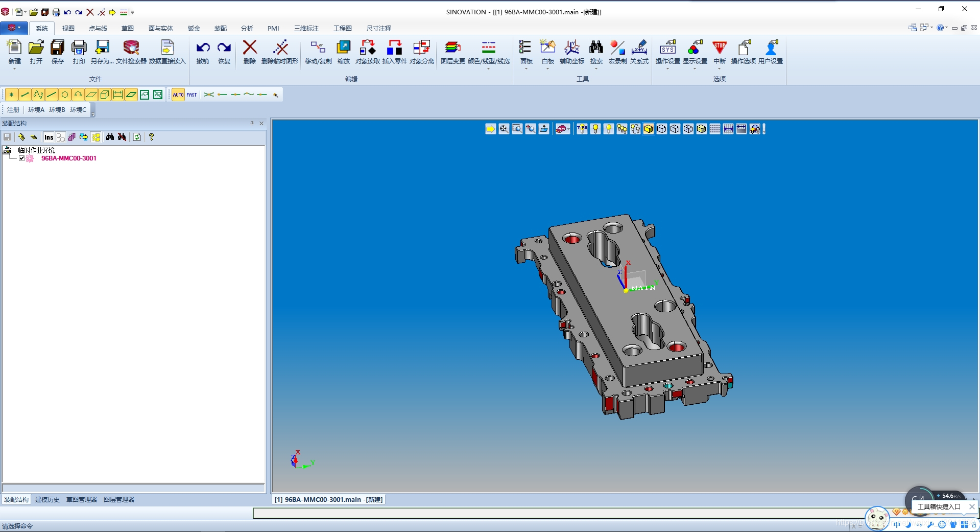980x532 pixels.
Task: Select 环境A environment button
Action: 36,109
